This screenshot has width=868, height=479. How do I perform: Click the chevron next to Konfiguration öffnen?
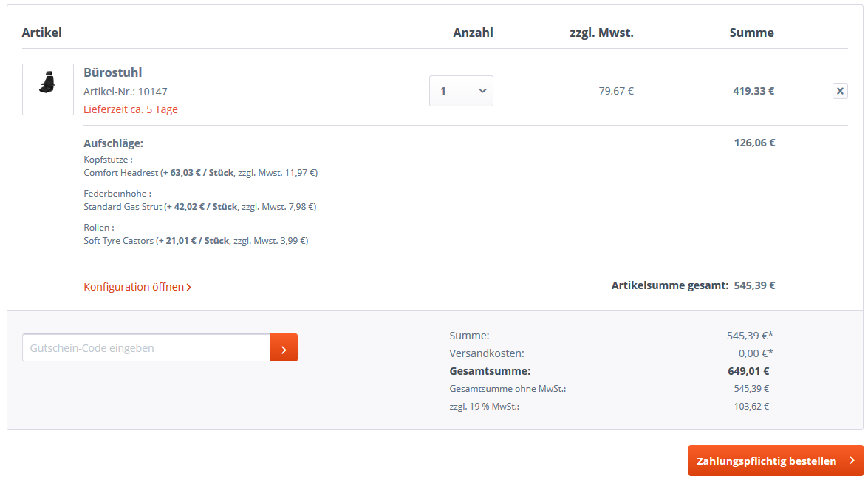coord(189,288)
